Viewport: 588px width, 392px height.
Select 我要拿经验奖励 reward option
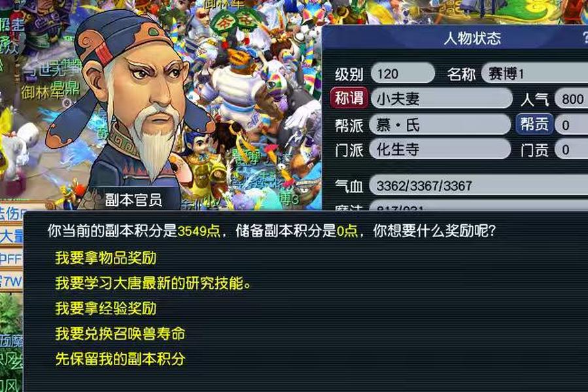pos(105,308)
